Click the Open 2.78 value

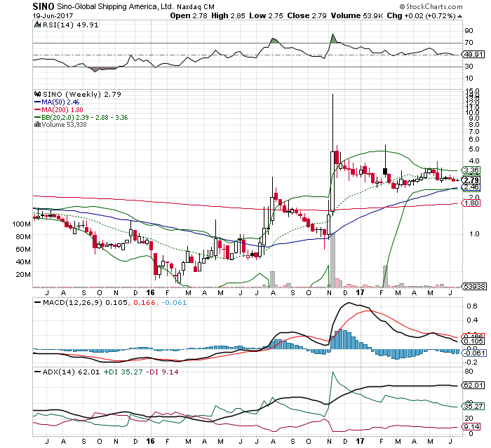point(189,15)
